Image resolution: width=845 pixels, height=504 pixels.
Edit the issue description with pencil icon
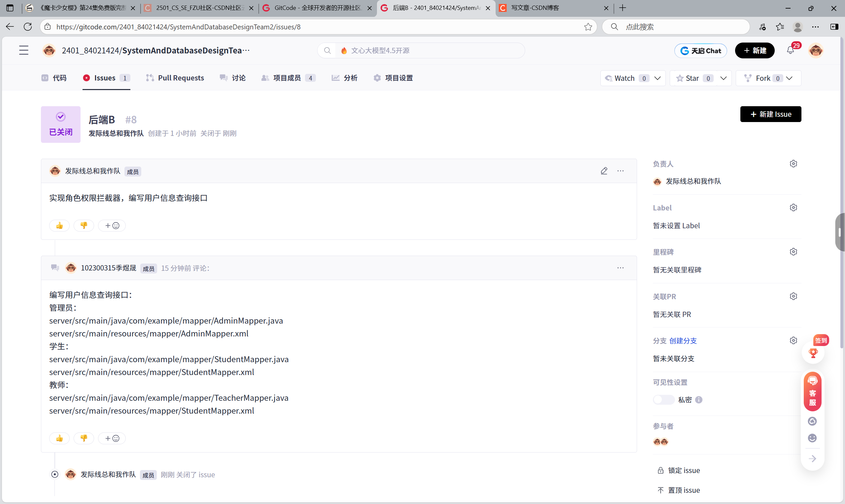pos(604,171)
